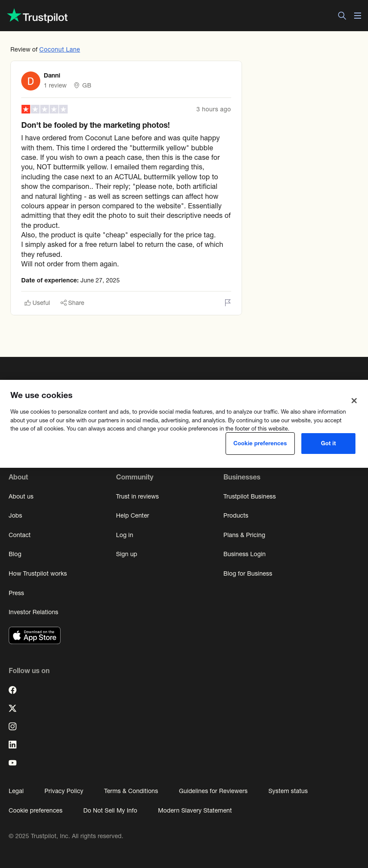
Task: Flag this review with the flag icon
Action: tap(228, 303)
